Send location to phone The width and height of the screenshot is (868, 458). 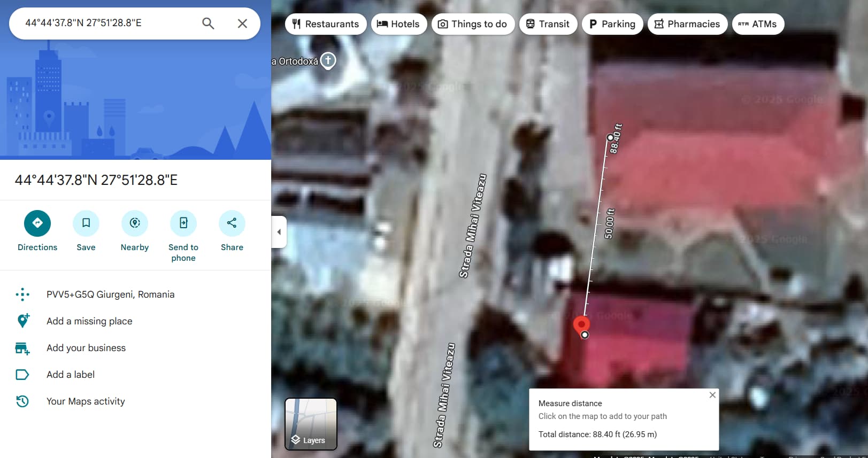click(183, 236)
